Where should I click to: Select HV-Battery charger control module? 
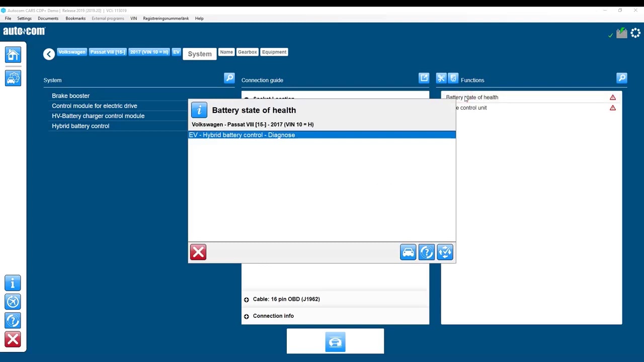[x=98, y=116]
